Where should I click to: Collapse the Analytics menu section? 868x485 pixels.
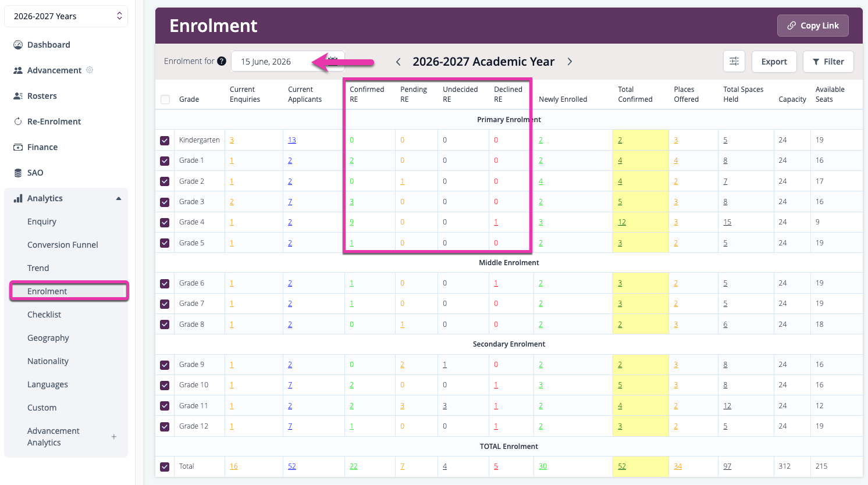coord(119,198)
